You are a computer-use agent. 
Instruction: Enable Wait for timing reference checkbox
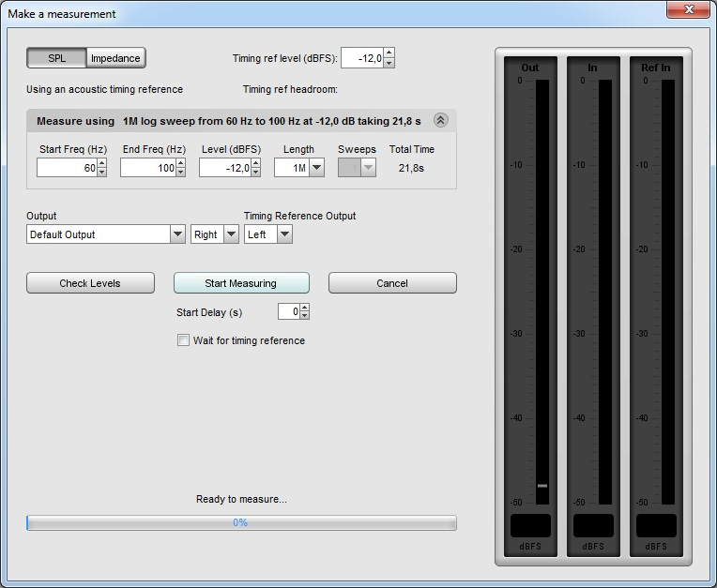(183, 340)
